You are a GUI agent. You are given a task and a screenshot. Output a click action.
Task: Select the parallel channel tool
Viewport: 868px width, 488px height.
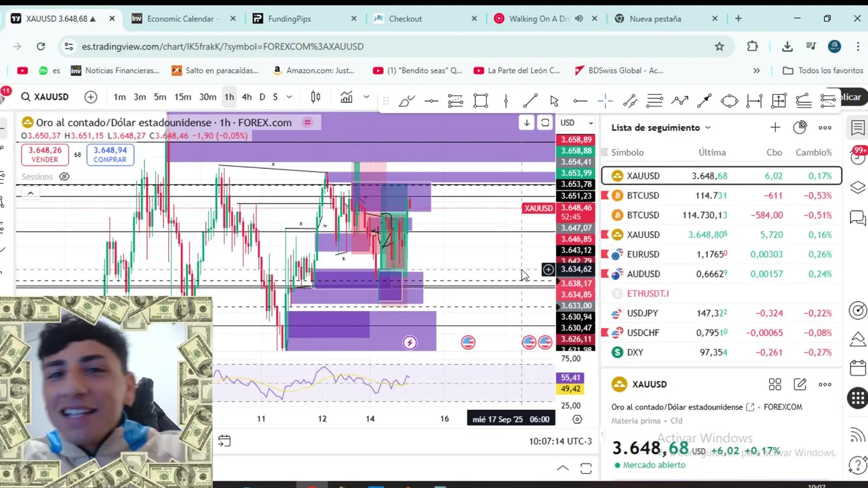630,101
